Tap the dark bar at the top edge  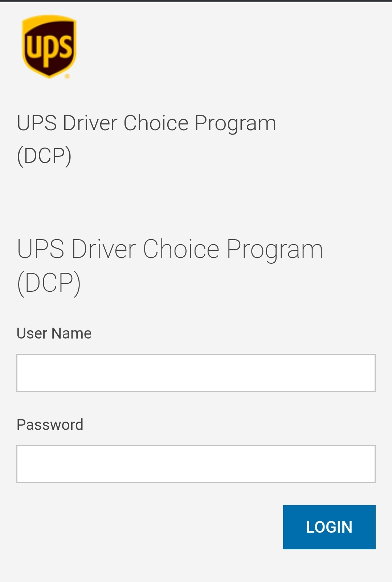tap(196, 1)
